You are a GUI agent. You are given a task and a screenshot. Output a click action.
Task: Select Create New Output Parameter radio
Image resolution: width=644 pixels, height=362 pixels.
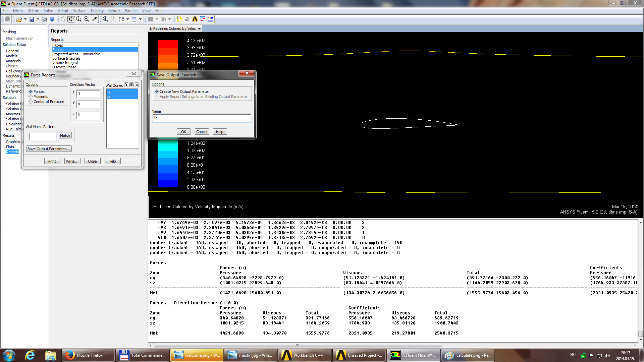(157, 92)
